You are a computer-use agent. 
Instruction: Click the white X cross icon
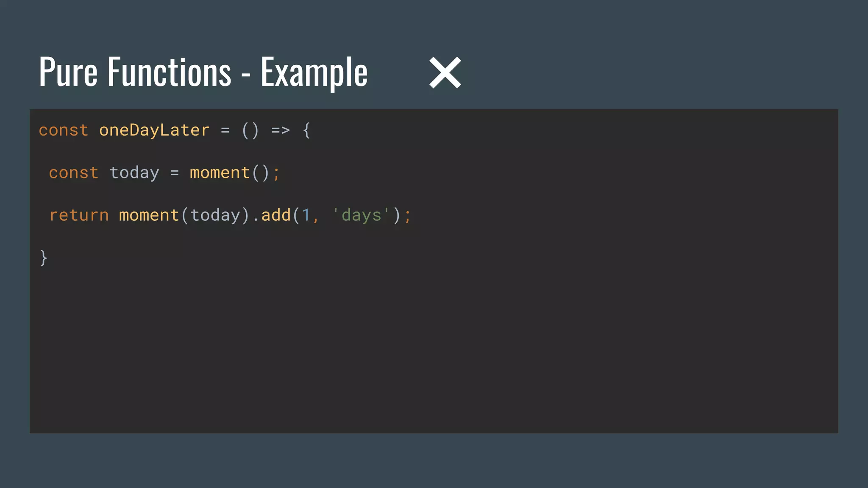pos(445,72)
